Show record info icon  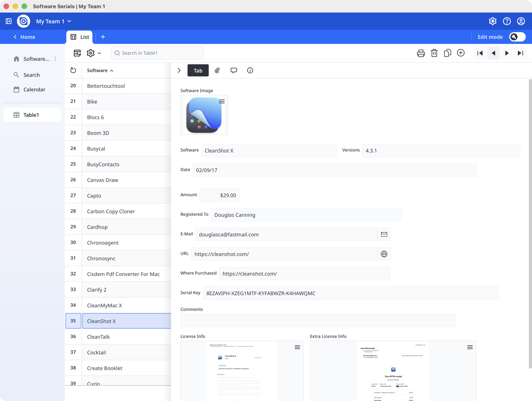pyautogui.click(x=250, y=70)
